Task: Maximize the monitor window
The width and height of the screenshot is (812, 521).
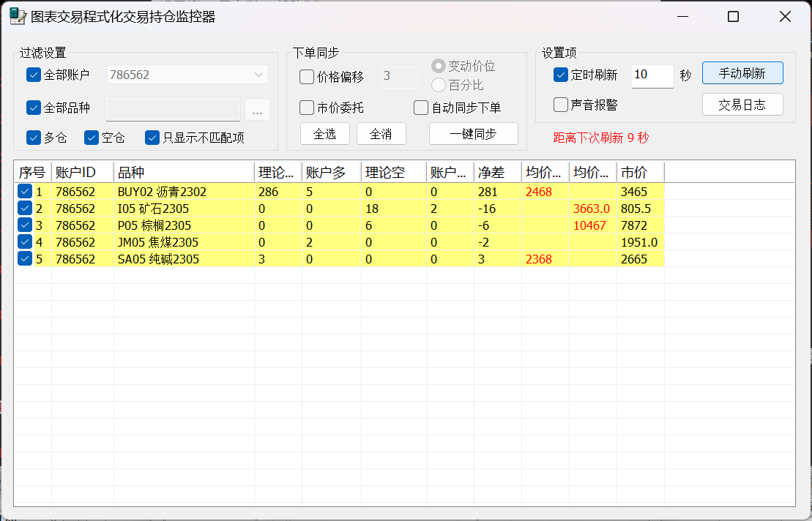Action: [x=733, y=17]
